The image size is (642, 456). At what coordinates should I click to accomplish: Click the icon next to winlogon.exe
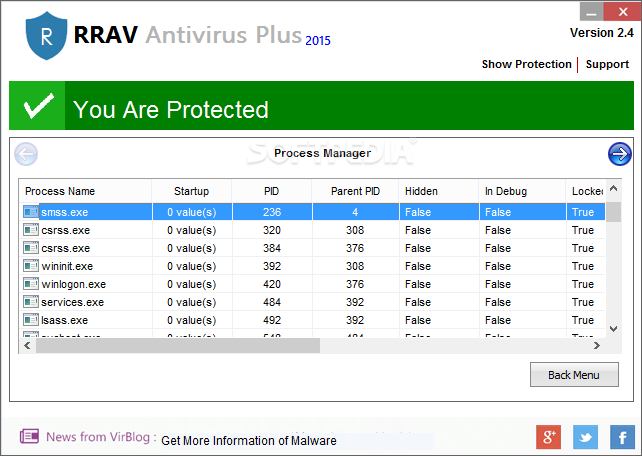(31, 284)
